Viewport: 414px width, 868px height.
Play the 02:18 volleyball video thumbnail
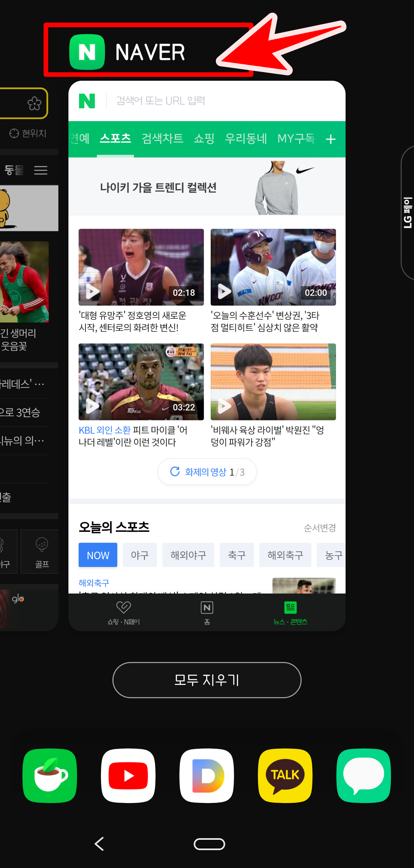point(141,267)
